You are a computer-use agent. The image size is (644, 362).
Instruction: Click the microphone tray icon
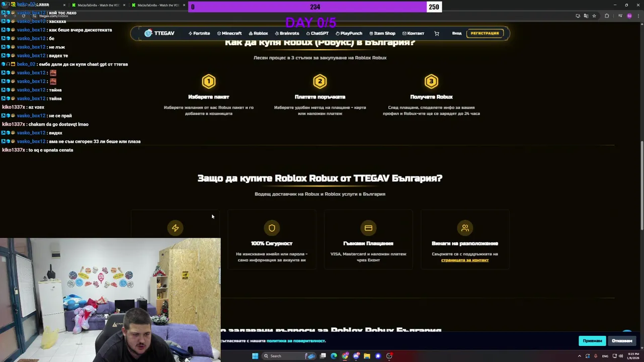click(596, 356)
